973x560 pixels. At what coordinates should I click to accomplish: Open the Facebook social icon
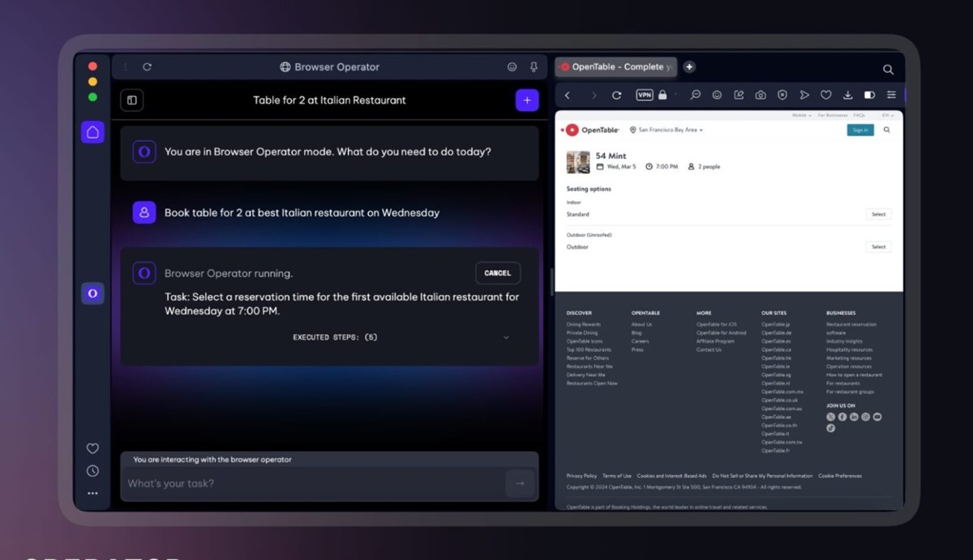pos(842,417)
